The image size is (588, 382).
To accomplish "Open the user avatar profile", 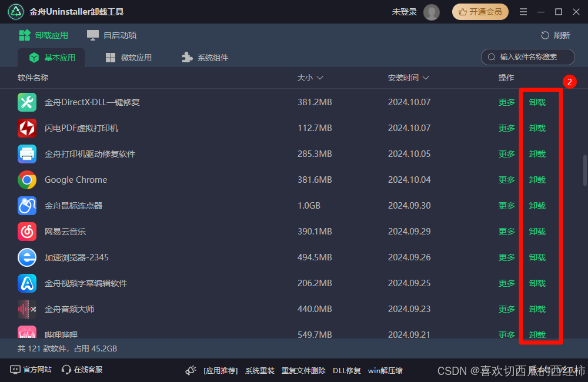I will [431, 12].
